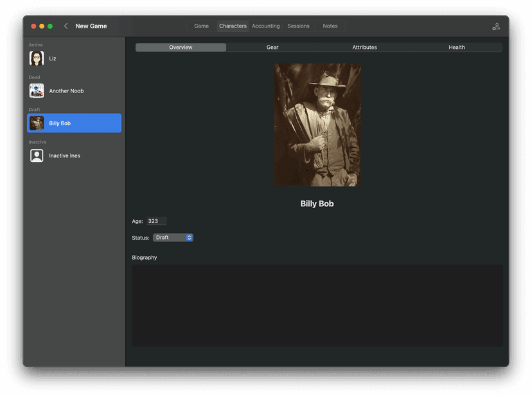The width and height of the screenshot is (532, 397).
Task: Click Billy Bob's large portrait photo
Action: point(317,125)
